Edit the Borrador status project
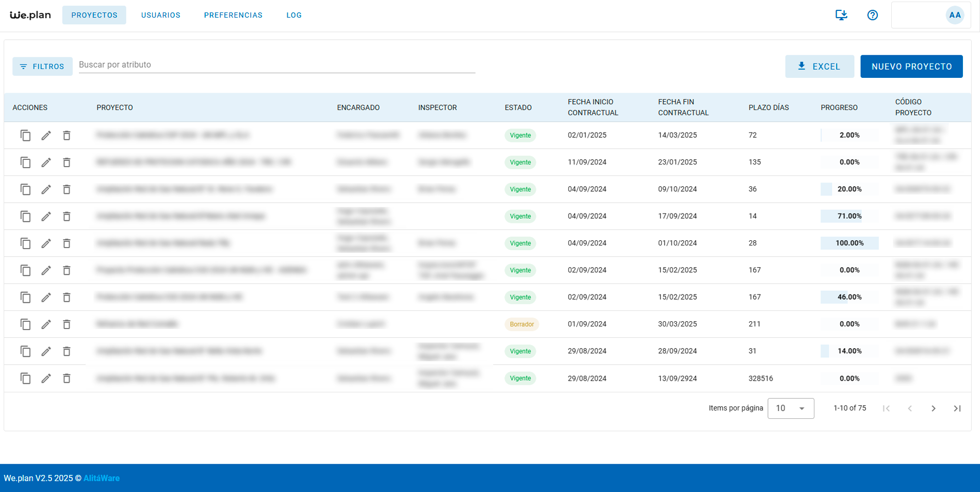 tap(46, 324)
